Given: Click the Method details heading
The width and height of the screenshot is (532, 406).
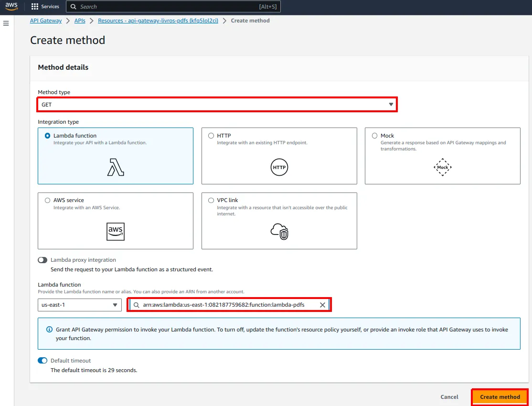Looking at the screenshot, I should tap(63, 67).
